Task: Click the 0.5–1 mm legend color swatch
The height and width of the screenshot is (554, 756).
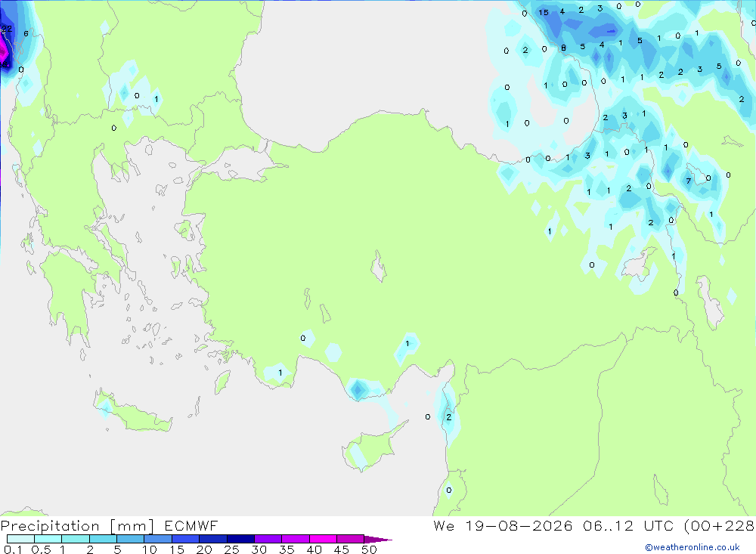Action: pyautogui.click(x=48, y=539)
